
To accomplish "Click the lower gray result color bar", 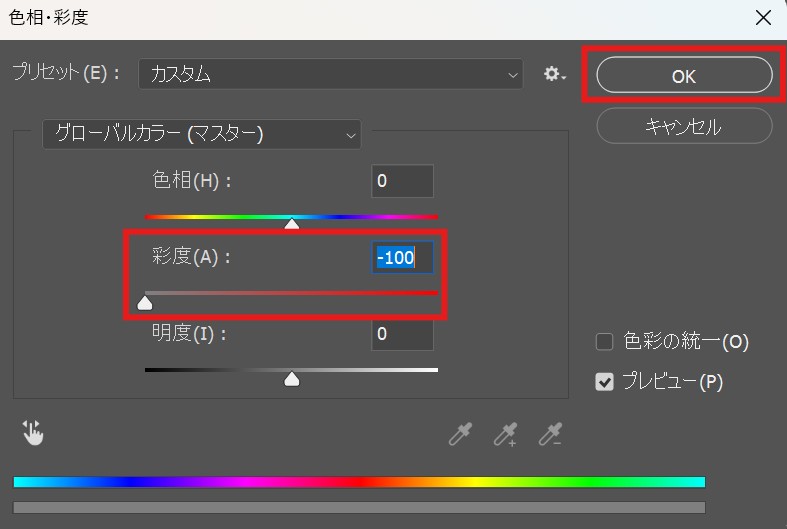I will [359, 507].
